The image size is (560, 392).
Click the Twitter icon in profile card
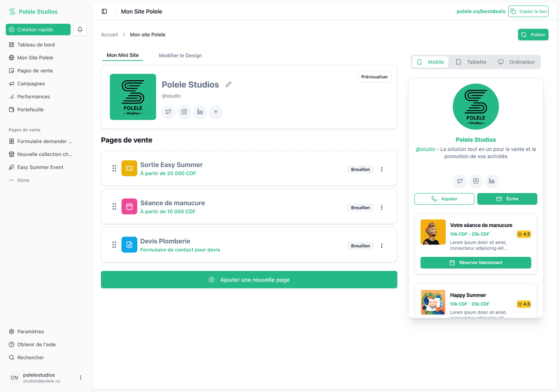[x=168, y=112]
